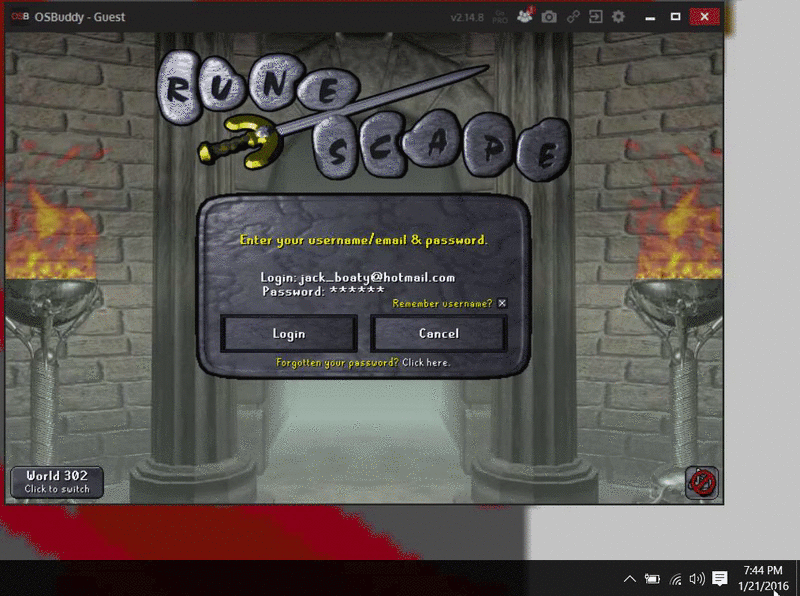This screenshot has height=596, width=800.
Task: Focus the Password field
Action: (x=323, y=291)
